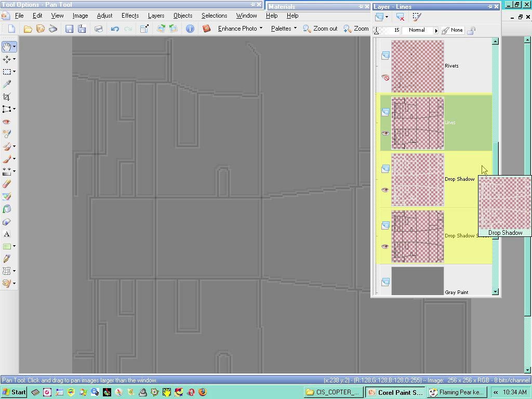Select the Crop tool
This screenshot has height=399, width=532.
click(x=6, y=97)
